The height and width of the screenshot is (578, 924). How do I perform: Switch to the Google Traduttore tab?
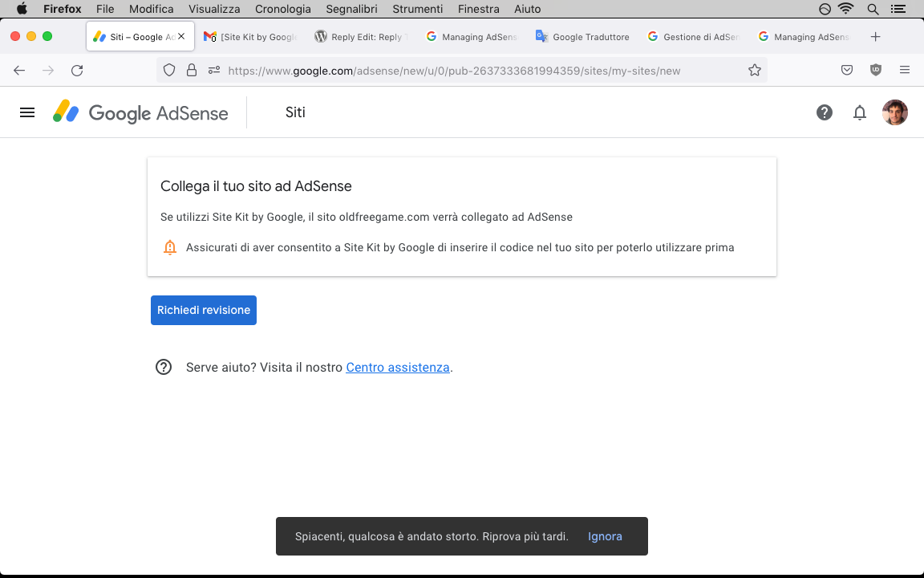click(x=583, y=37)
